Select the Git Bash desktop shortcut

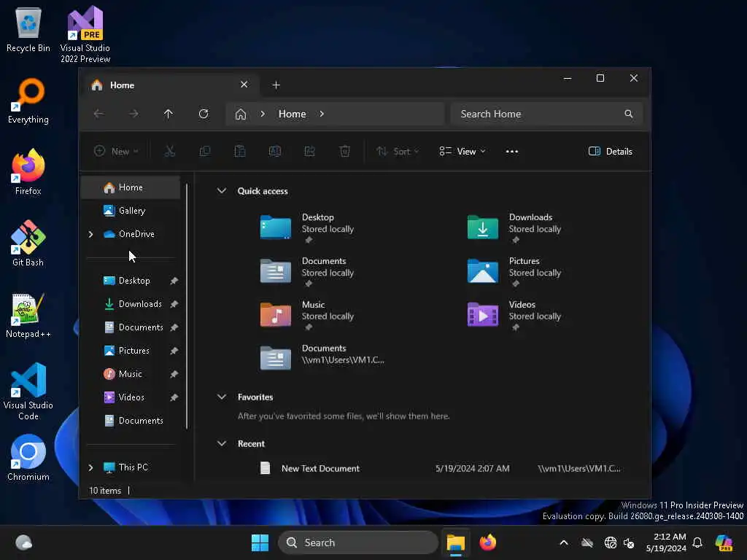(28, 244)
